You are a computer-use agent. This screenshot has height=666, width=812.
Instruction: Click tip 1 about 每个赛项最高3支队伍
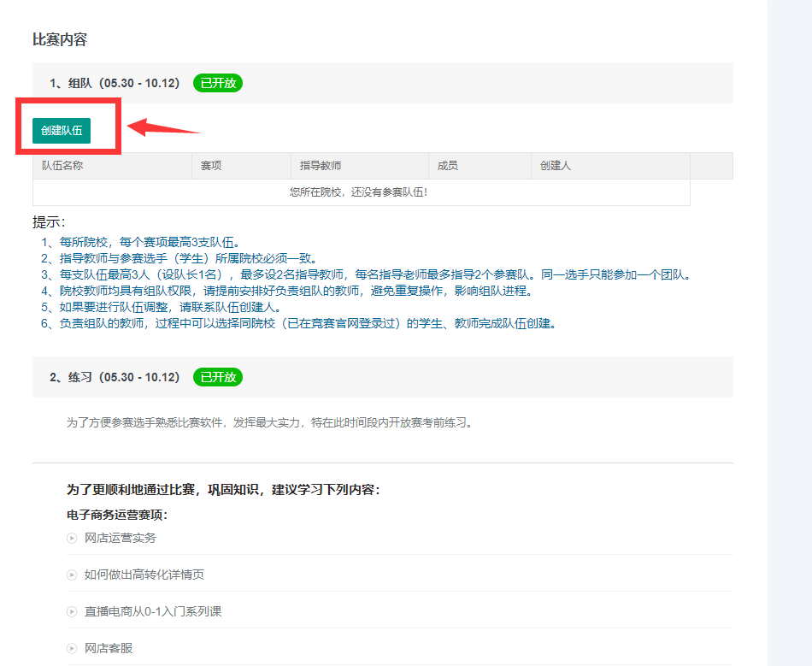pyautogui.click(x=140, y=242)
